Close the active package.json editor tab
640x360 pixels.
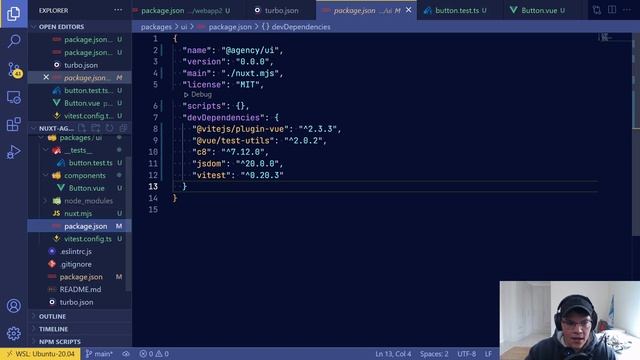coord(409,10)
